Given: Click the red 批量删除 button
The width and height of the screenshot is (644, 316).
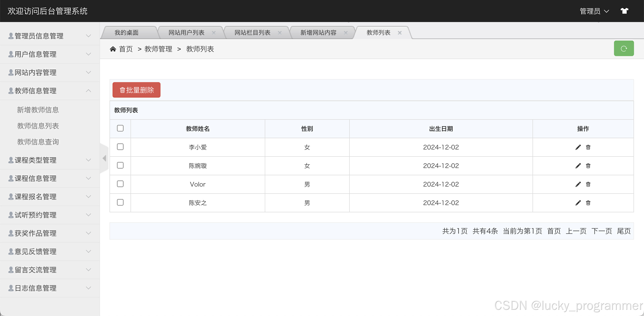Looking at the screenshot, I should click(136, 90).
